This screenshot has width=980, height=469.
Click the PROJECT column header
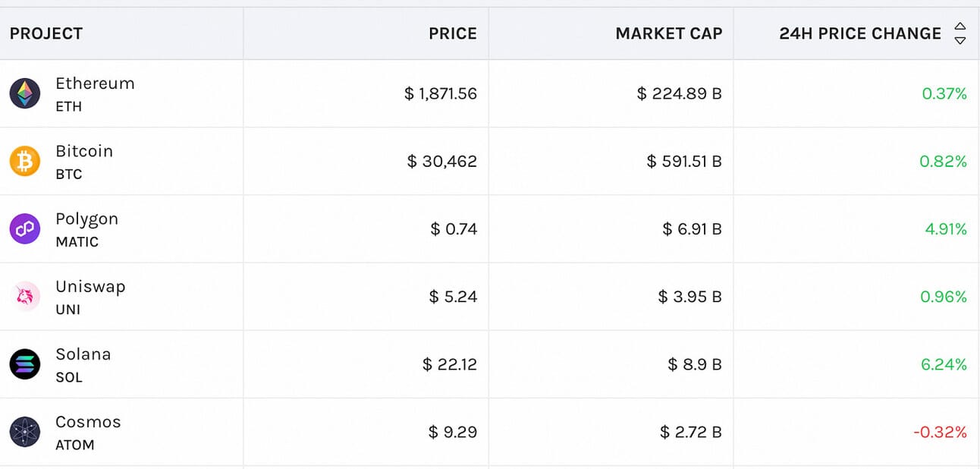pos(46,33)
